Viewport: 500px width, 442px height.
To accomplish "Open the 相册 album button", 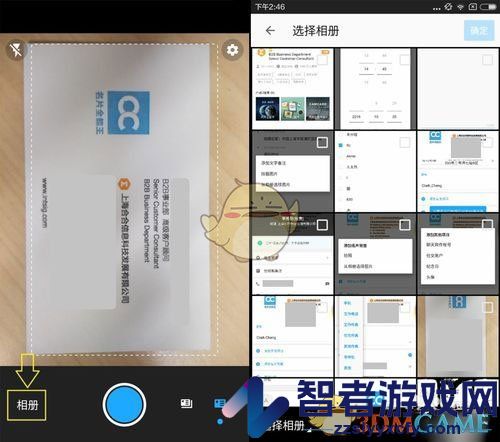I will (x=27, y=405).
